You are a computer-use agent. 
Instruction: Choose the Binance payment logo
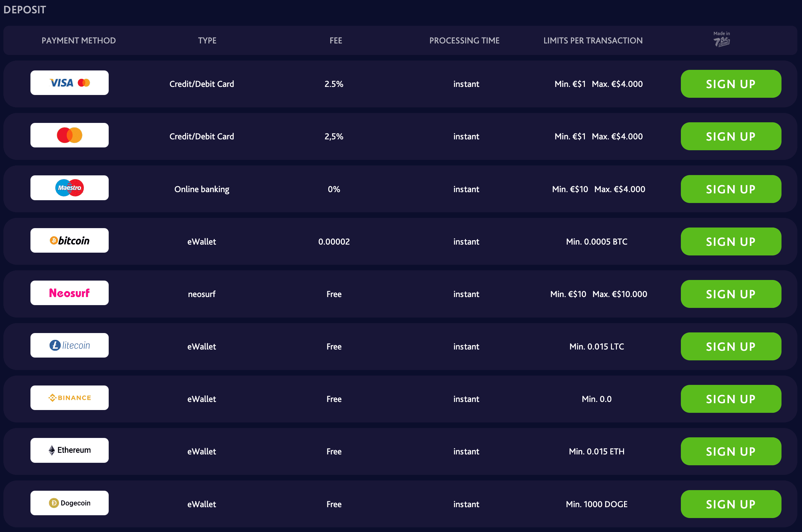pyautogui.click(x=70, y=398)
